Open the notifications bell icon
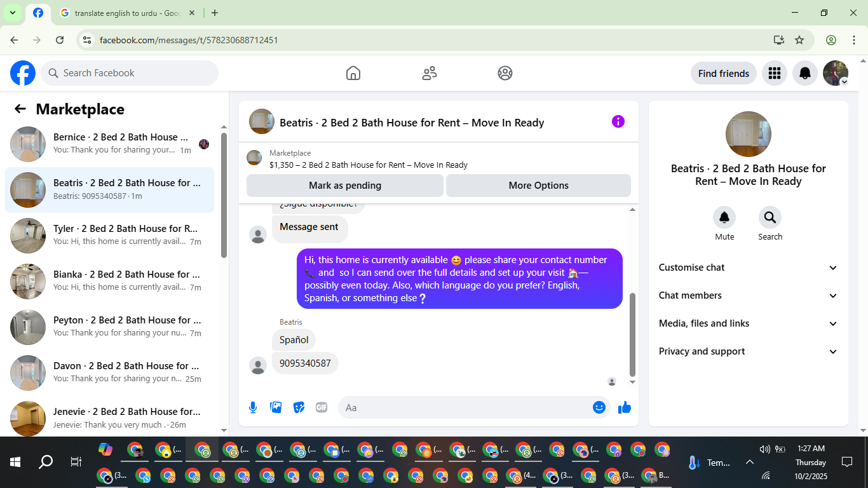The width and height of the screenshot is (868, 488). click(x=805, y=73)
